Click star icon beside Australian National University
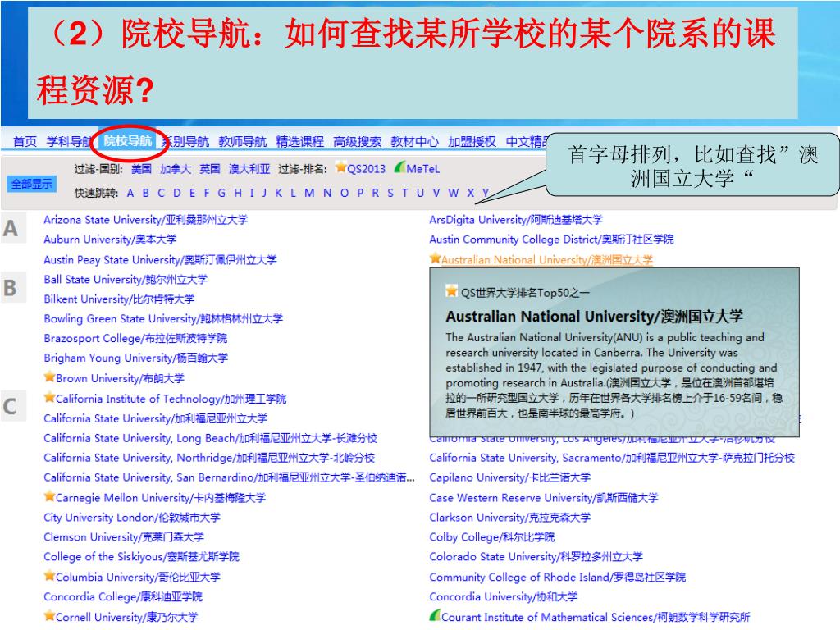This screenshot has width=840, height=630. [435, 258]
